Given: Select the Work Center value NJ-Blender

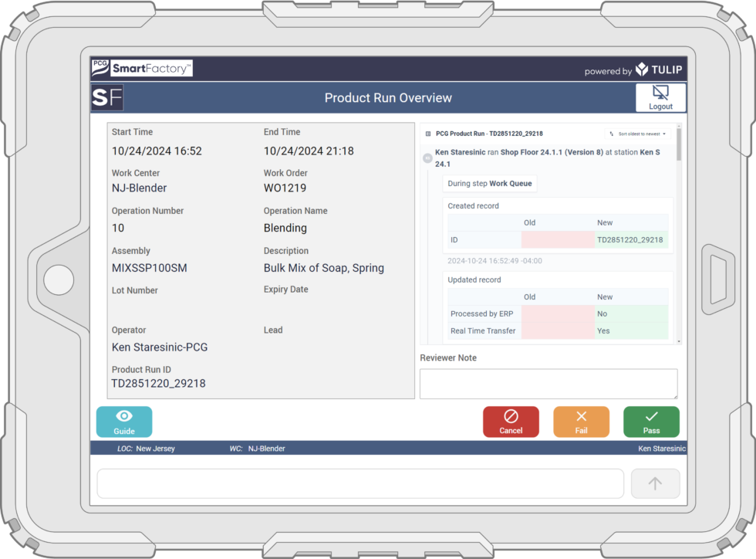Looking at the screenshot, I should click(140, 188).
